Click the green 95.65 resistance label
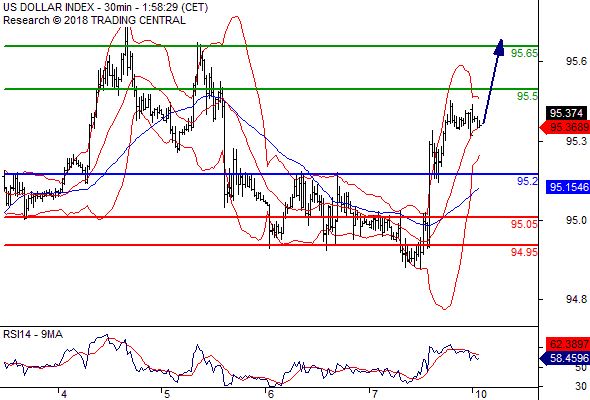 point(524,53)
